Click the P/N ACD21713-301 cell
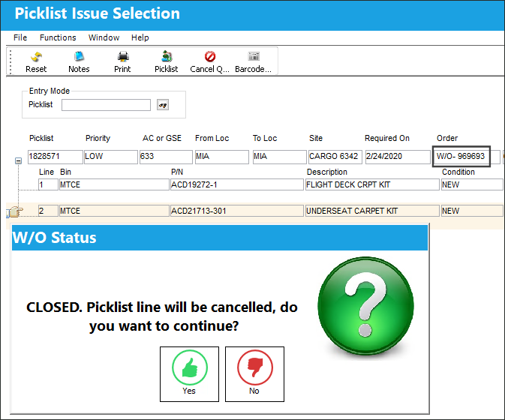This screenshot has width=505, height=420. (236, 211)
